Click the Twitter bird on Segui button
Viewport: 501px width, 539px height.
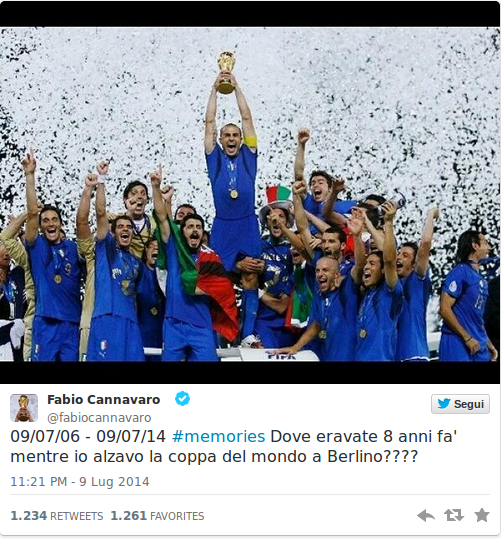(444, 404)
